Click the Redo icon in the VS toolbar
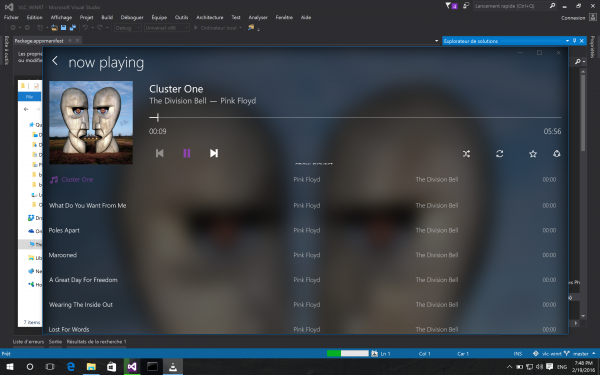600x375 pixels. coord(99,28)
